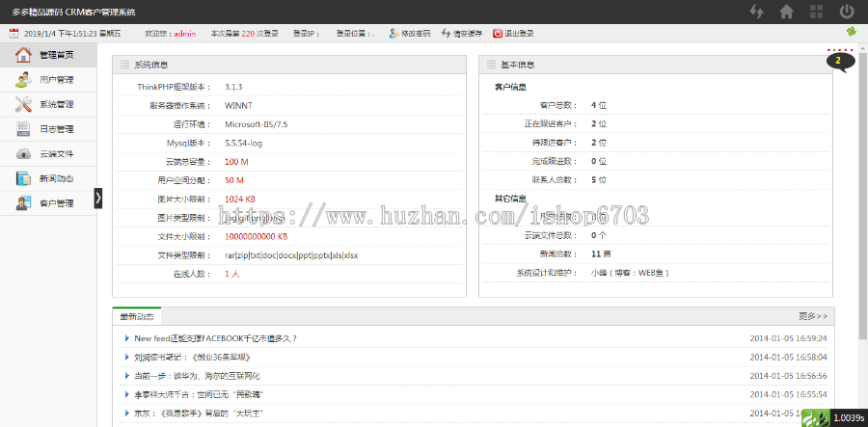Click the 1.0039s runtime indicator
The image size is (868, 427).
(x=849, y=417)
